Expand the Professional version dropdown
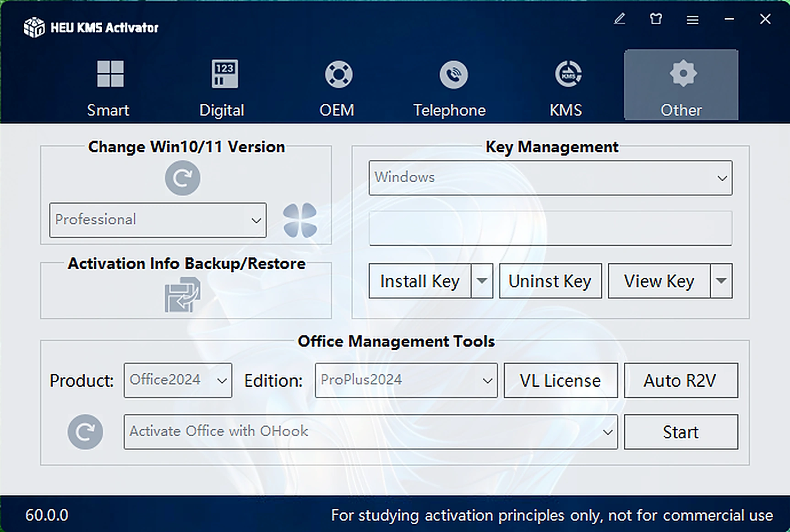Viewport: 790px width, 532px height. (158, 220)
